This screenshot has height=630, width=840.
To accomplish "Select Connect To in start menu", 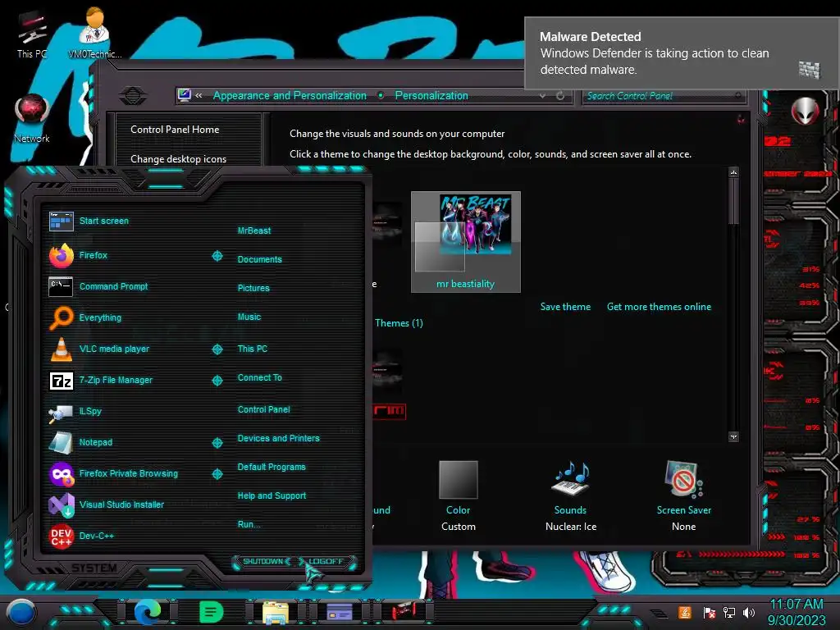I will pyautogui.click(x=260, y=377).
